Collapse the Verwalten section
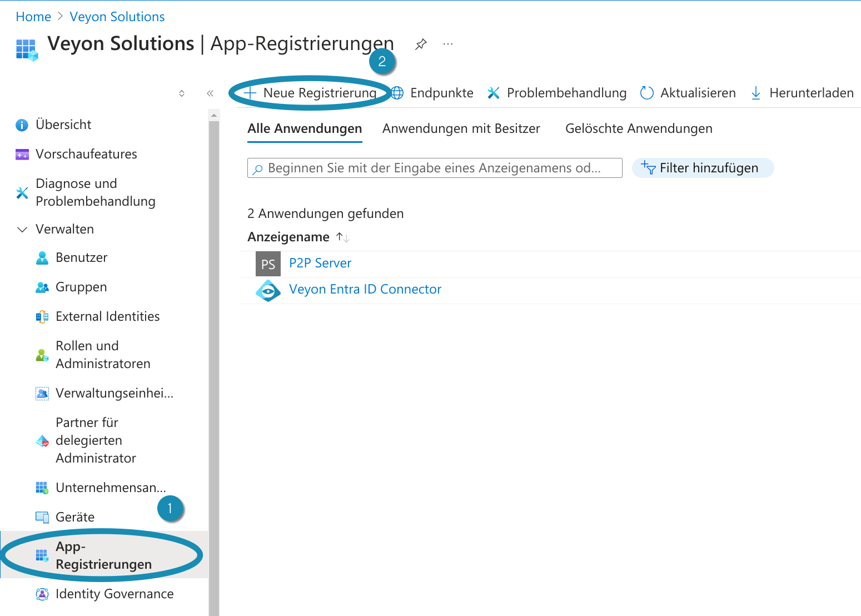The height and width of the screenshot is (616, 861). pyautogui.click(x=22, y=230)
